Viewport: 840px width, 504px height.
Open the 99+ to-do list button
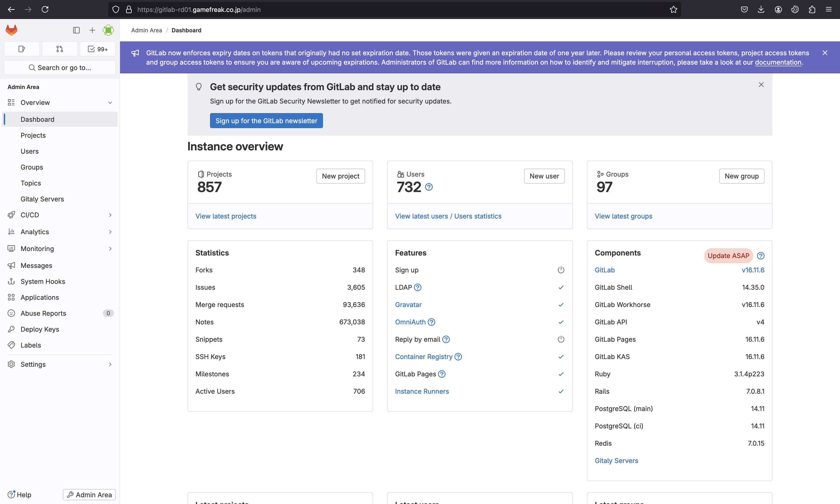(x=98, y=49)
